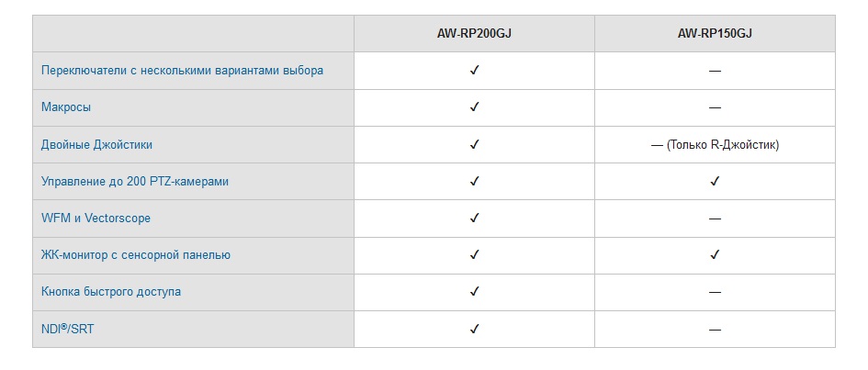Open the ЖК-монитор с сенсорной панелью link
Image resolution: width=868 pixels, height=370 pixels.
point(136,255)
